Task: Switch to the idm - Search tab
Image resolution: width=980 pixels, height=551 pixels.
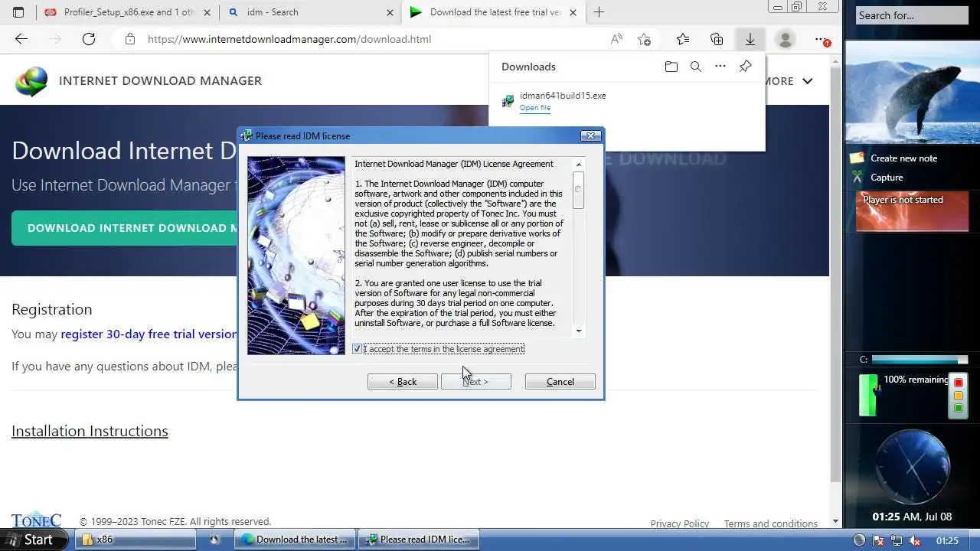Action: point(310,12)
